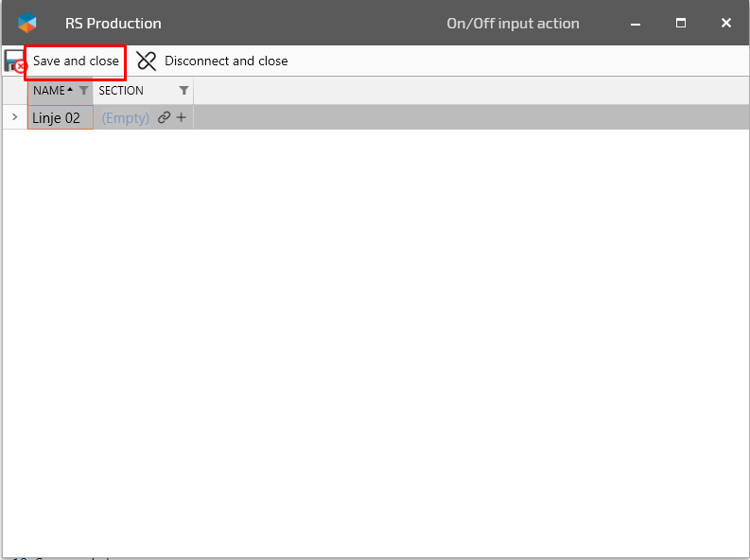Click the save floppy disk icon
Image resolution: width=750 pixels, height=560 pixels.
pyautogui.click(x=13, y=61)
